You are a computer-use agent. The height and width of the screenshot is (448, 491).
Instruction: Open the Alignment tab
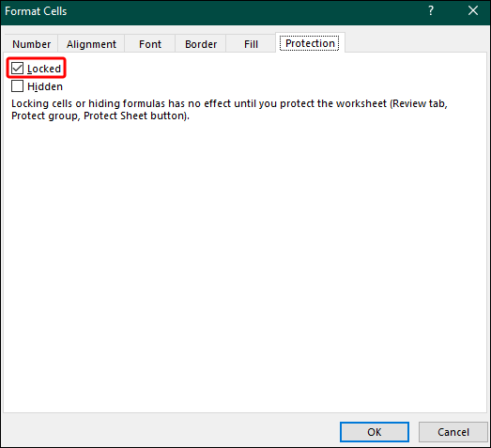(x=91, y=44)
